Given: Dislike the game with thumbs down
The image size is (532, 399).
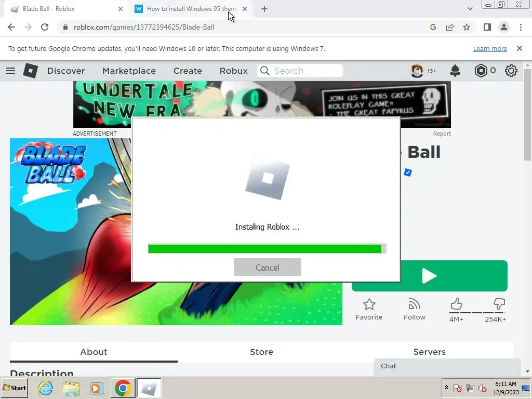Looking at the screenshot, I should coord(499,304).
